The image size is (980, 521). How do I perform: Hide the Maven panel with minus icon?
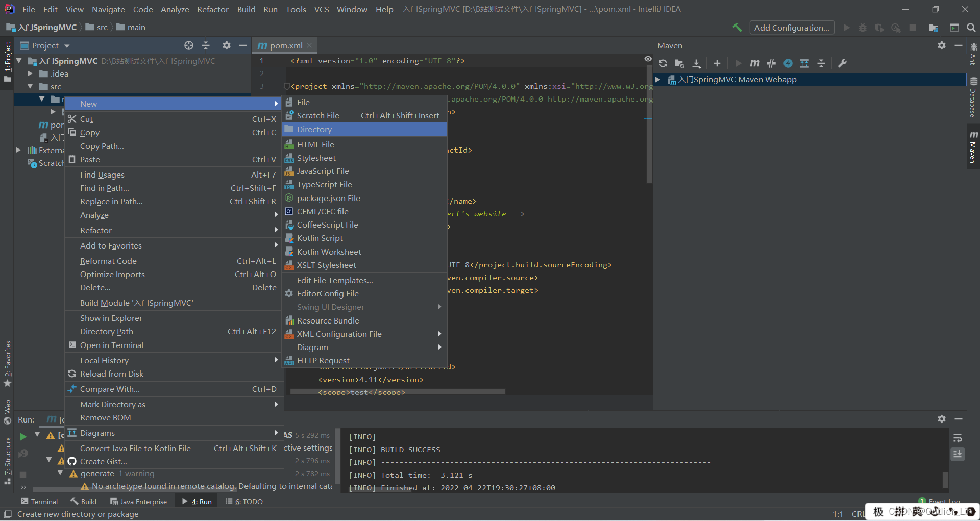click(x=959, y=45)
